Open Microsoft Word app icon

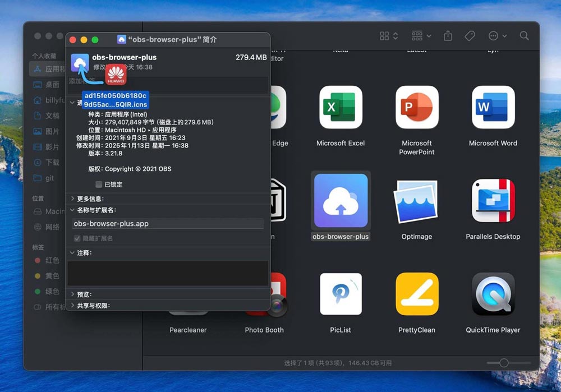pos(492,107)
